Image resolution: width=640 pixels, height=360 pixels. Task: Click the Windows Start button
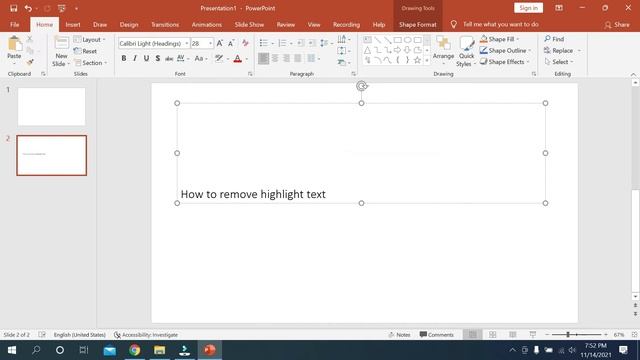coord(12,350)
